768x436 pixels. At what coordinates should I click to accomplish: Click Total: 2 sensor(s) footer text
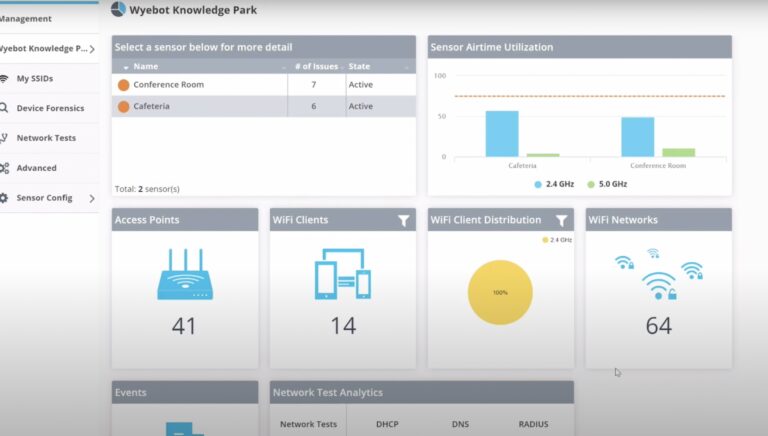point(147,189)
